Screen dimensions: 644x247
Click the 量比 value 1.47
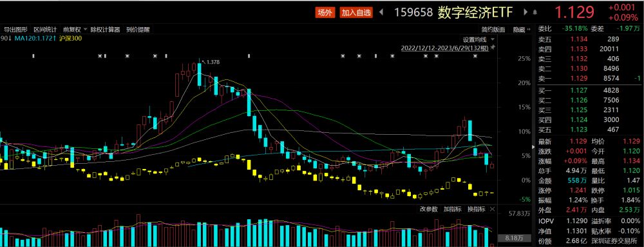coord(633,180)
